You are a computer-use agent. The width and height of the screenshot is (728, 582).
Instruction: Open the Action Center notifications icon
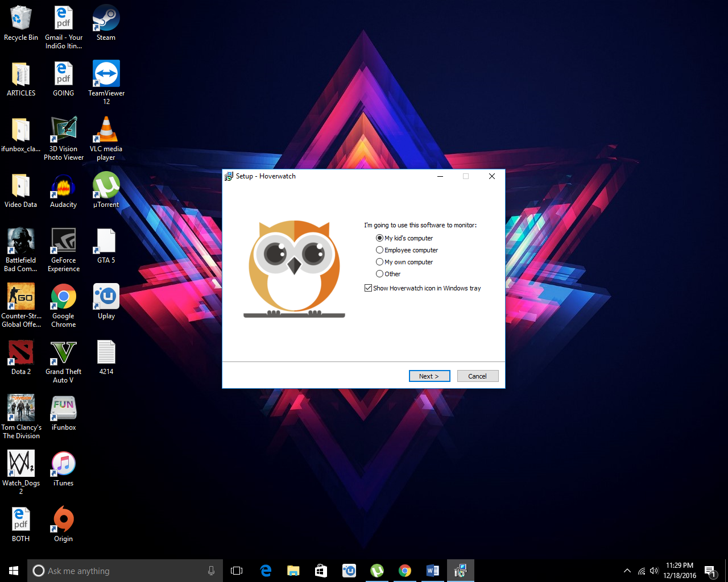click(710, 571)
